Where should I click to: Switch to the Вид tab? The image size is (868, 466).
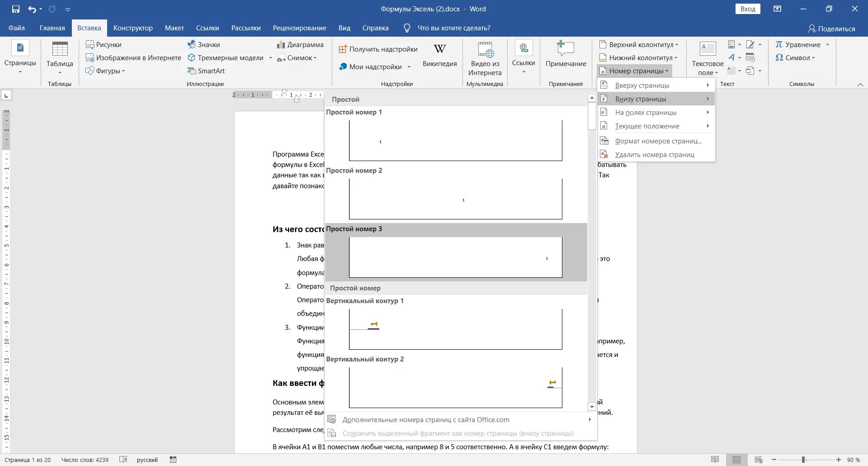(344, 28)
